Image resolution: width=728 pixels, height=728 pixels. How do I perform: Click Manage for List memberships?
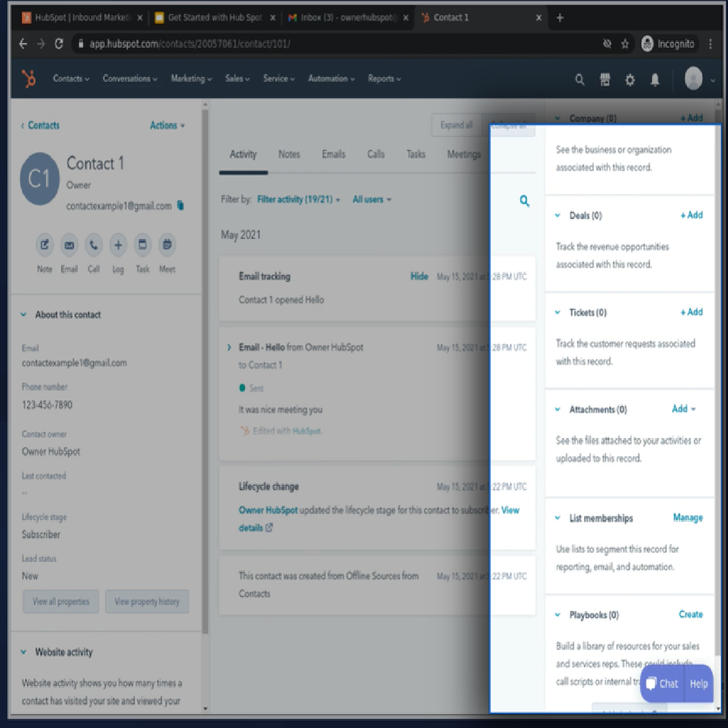point(688,517)
